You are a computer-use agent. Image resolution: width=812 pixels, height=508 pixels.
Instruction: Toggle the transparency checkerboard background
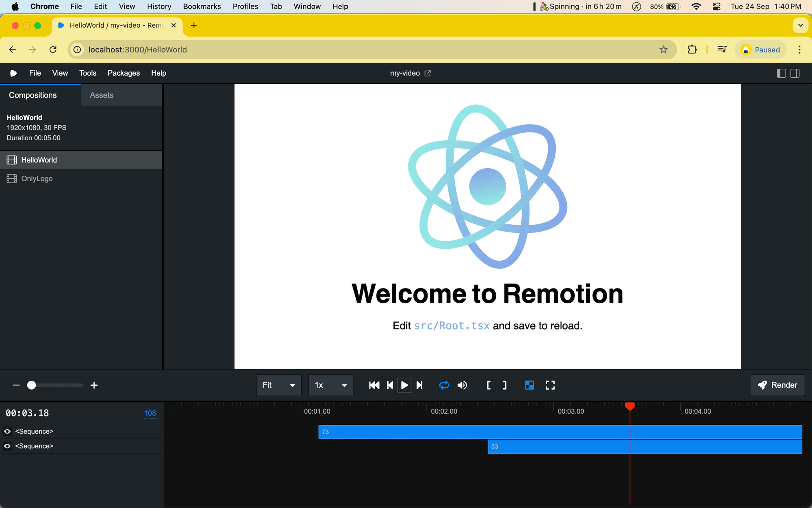[529, 385]
